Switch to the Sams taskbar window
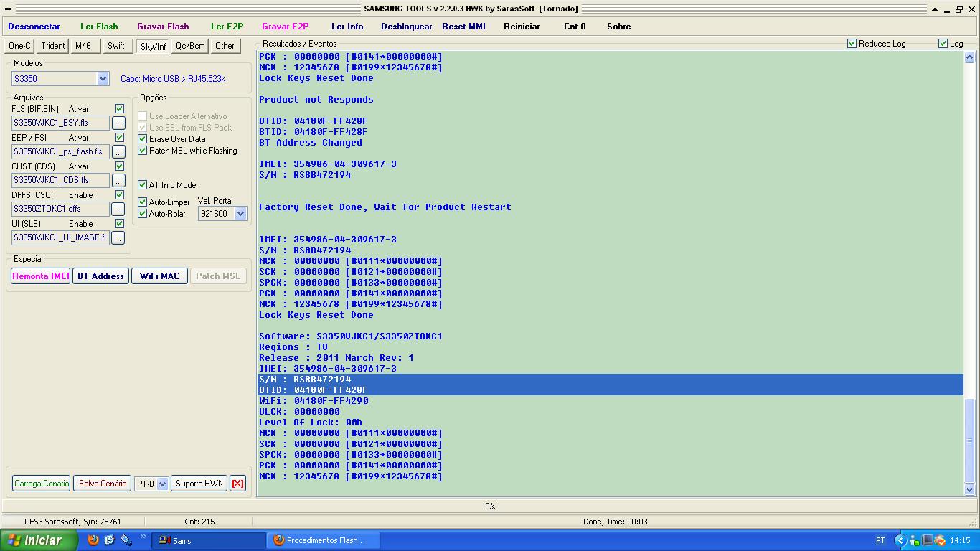The image size is (980, 551). pos(210,540)
